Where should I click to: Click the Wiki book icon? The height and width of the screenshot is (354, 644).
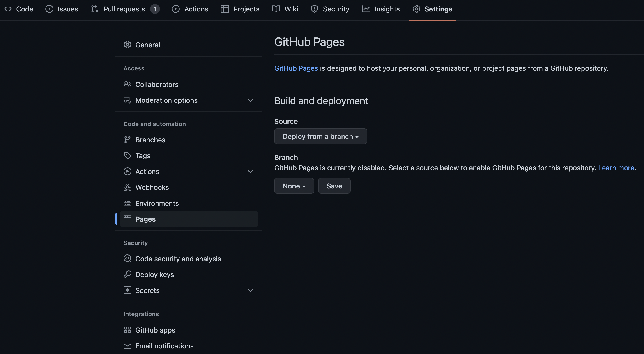click(276, 9)
